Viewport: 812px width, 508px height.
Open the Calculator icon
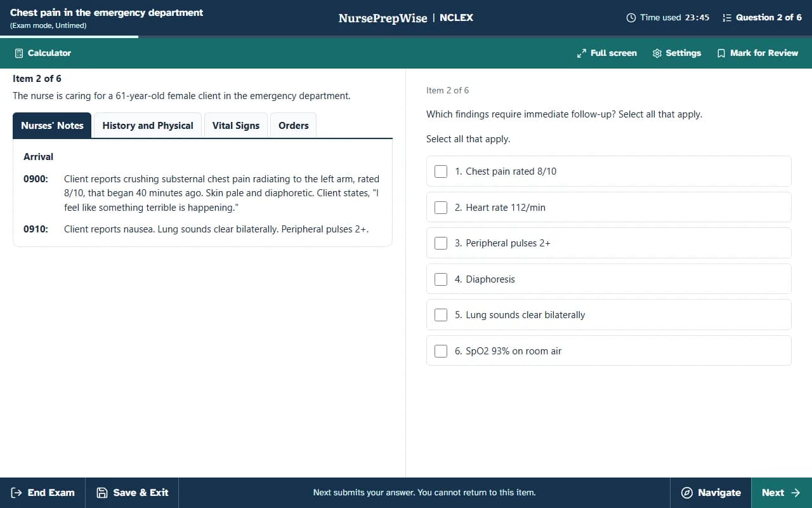[x=19, y=53]
